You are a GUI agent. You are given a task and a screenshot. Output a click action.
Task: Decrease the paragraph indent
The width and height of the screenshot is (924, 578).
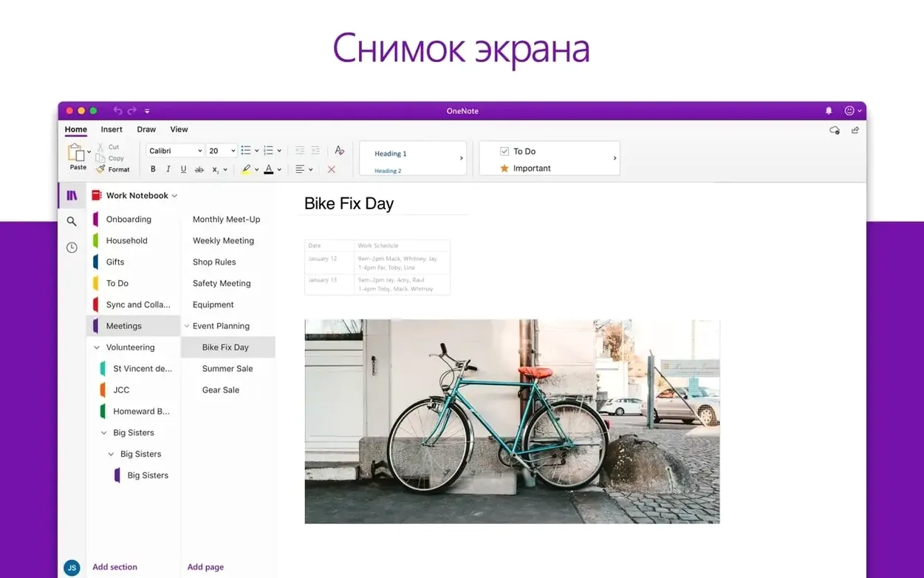click(x=300, y=151)
